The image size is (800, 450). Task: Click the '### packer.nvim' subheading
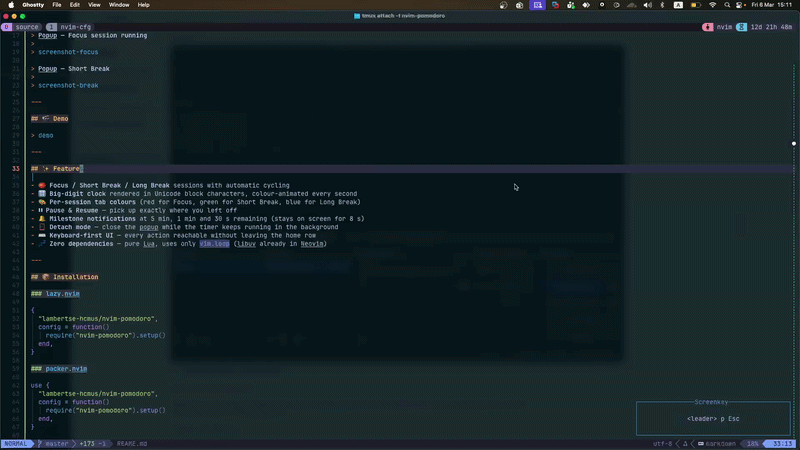pos(59,369)
